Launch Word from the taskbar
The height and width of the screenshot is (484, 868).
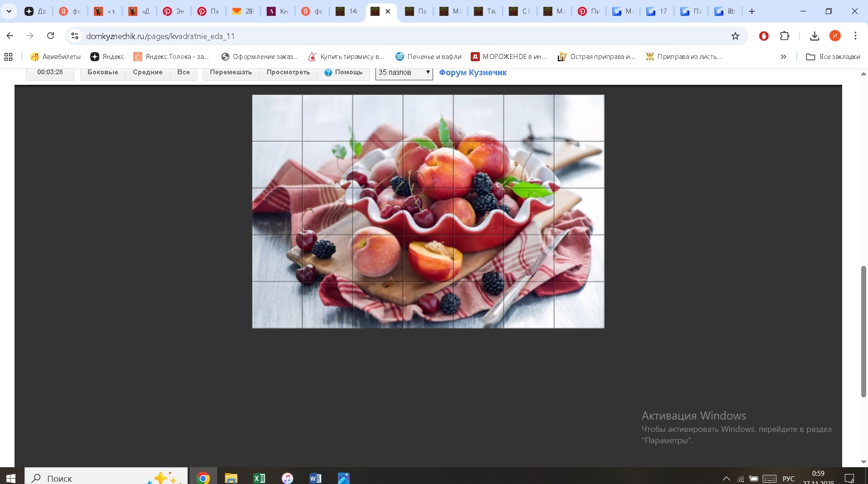coord(316,478)
